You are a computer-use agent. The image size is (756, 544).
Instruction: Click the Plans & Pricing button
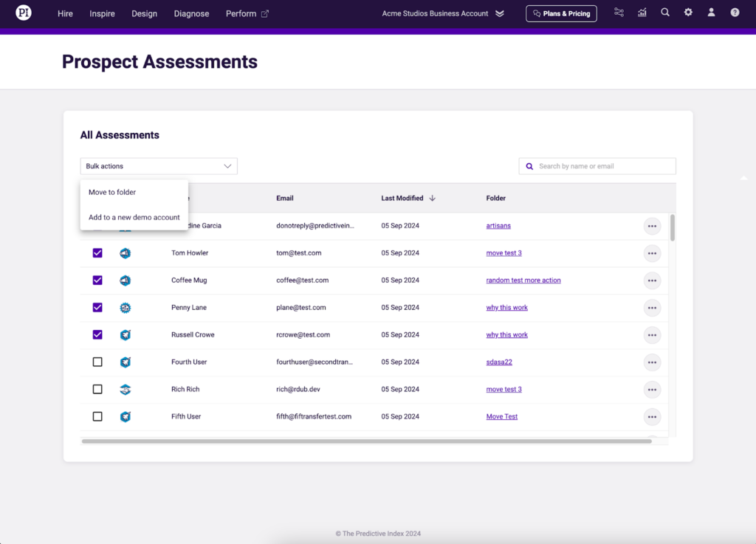[561, 13]
